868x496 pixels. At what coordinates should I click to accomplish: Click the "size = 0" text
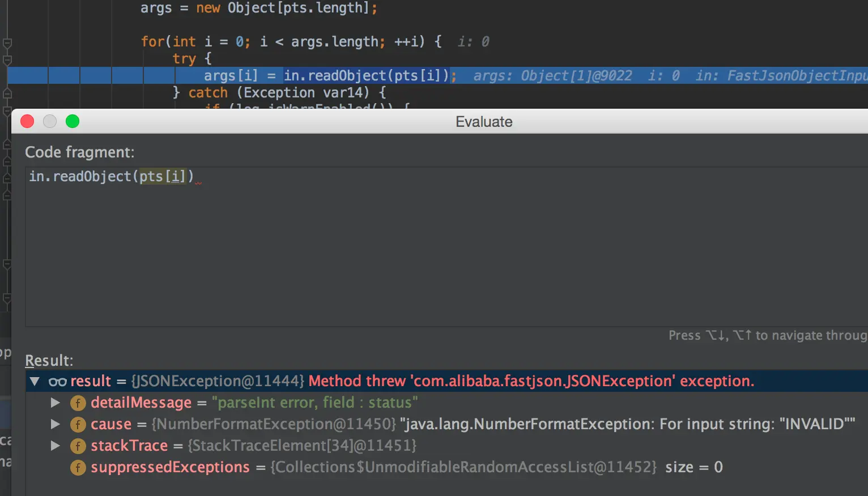tap(694, 467)
